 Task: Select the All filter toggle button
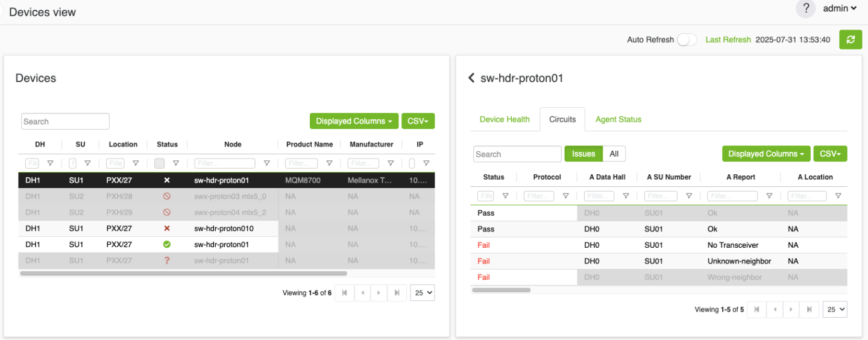point(614,154)
